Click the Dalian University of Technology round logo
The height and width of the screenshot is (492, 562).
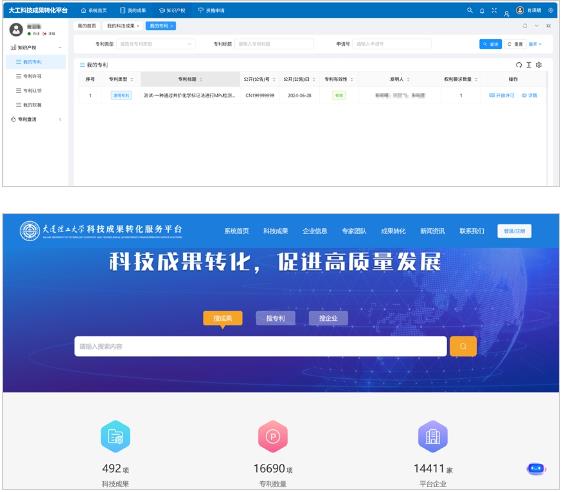[x=30, y=231]
